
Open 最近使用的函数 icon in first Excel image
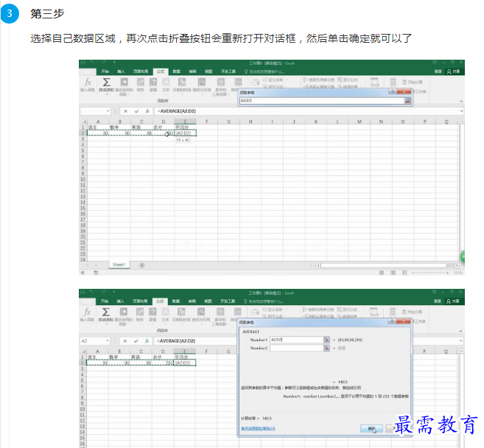click(124, 82)
